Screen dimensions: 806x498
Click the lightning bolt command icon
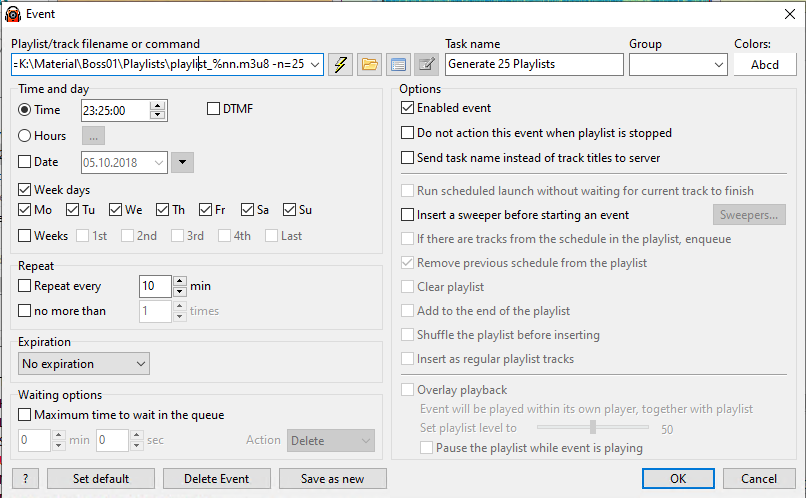pos(340,64)
